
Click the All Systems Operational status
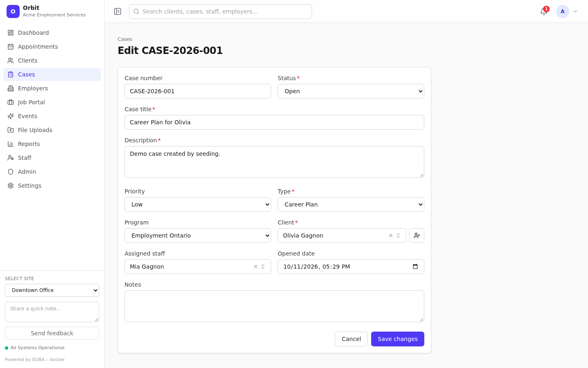35,348
